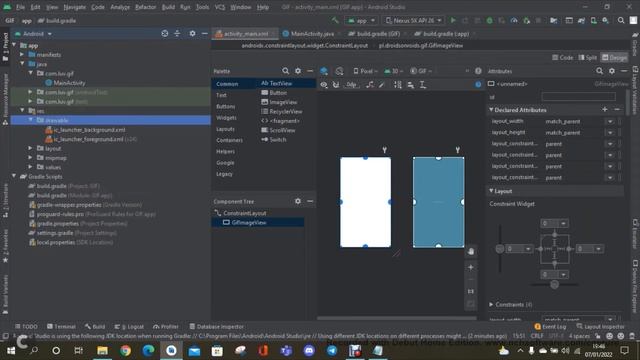
Task: Open the Project panel settings gear
Action: point(192,33)
